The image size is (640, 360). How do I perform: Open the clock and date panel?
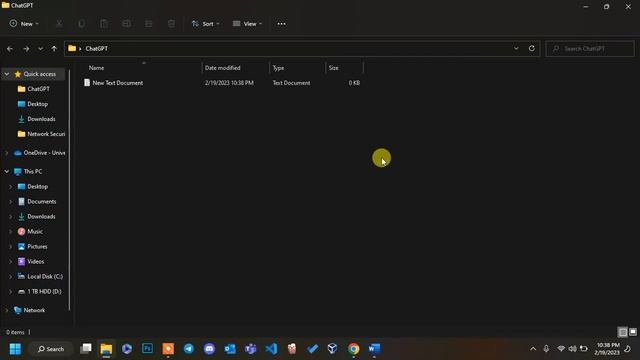pos(608,349)
